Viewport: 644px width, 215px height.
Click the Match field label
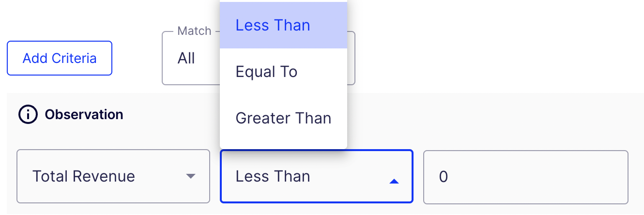(194, 31)
